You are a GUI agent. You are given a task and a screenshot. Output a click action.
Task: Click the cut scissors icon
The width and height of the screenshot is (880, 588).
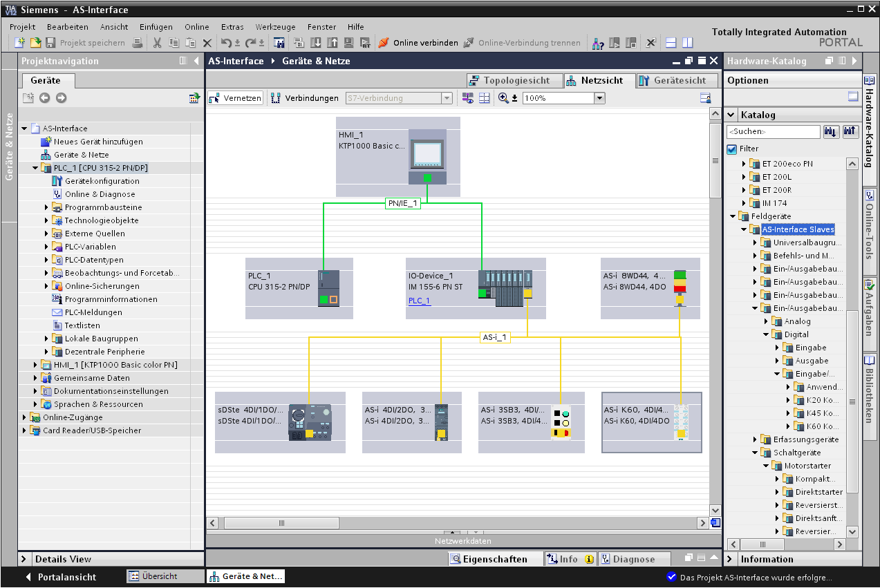(x=158, y=43)
